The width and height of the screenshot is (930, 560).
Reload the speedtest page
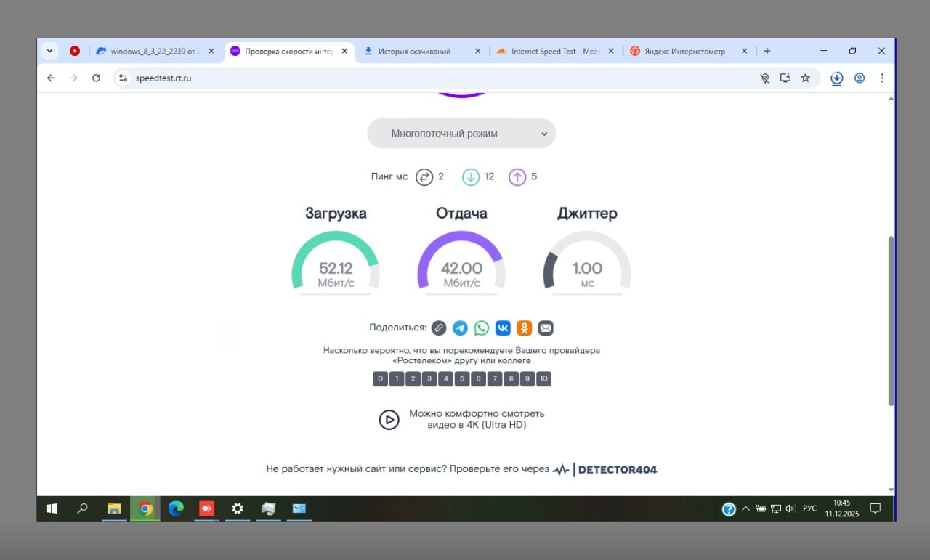coord(96,78)
